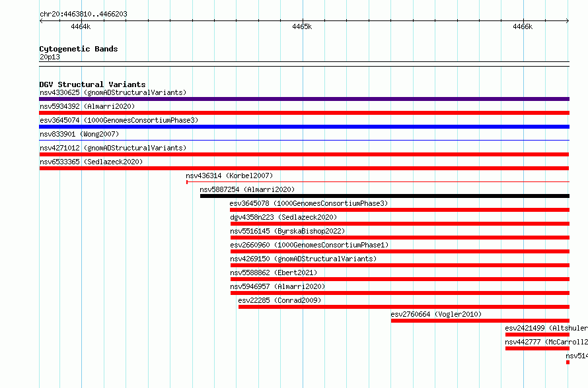Click the red bar under esv2421499
This screenshot has height=388, width=588.
(x=537, y=335)
